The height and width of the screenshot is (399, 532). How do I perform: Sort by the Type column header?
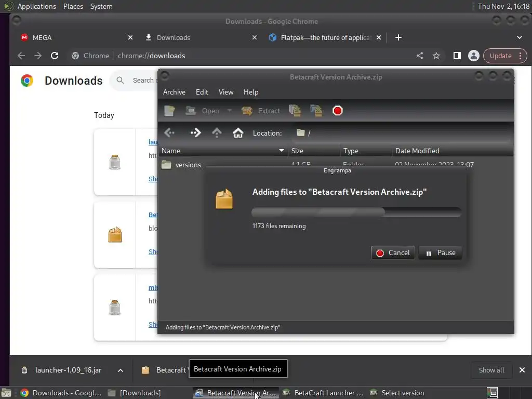[x=366, y=151]
